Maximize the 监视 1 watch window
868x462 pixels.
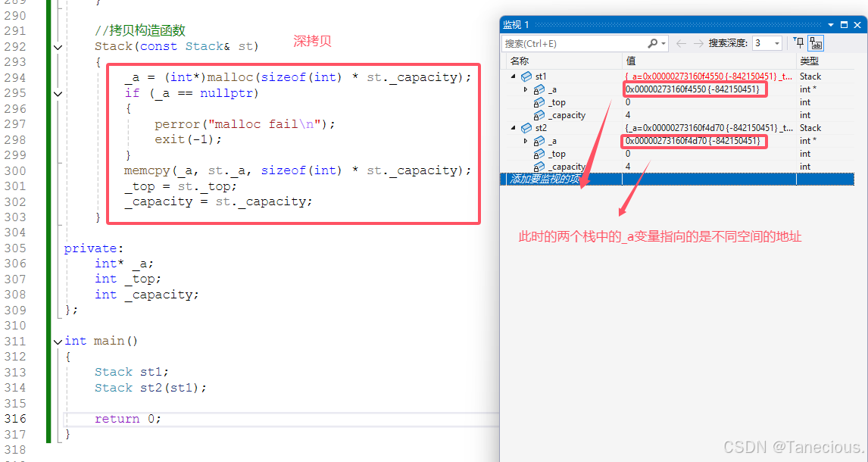(x=844, y=25)
